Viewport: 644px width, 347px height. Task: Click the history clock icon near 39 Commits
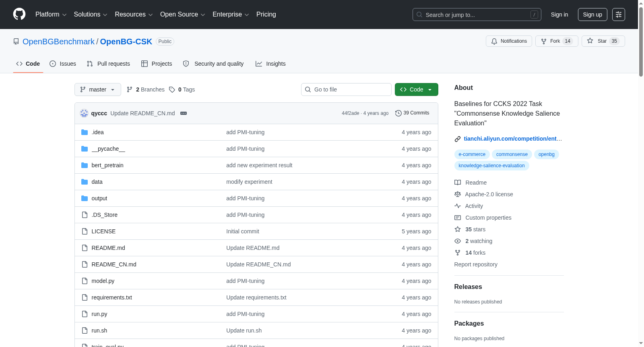point(398,113)
